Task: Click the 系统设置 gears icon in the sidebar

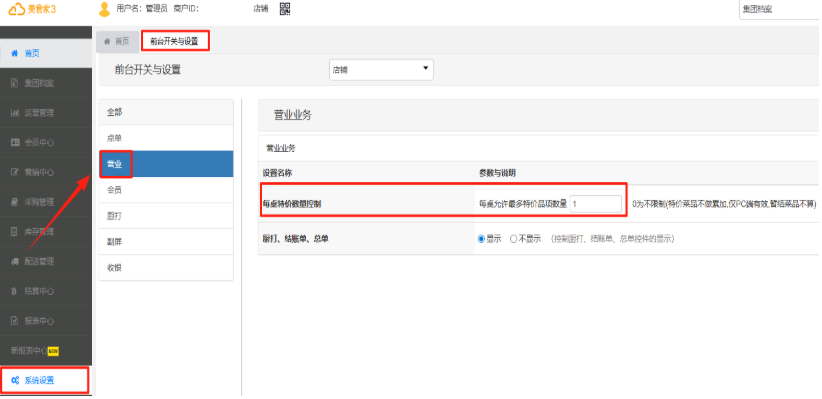Action: tap(15, 381)
